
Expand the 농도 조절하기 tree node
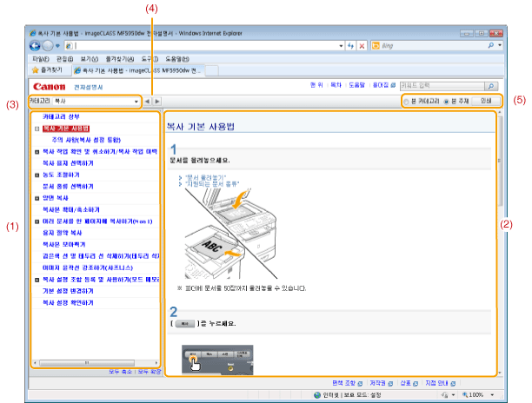pos(37,174)
